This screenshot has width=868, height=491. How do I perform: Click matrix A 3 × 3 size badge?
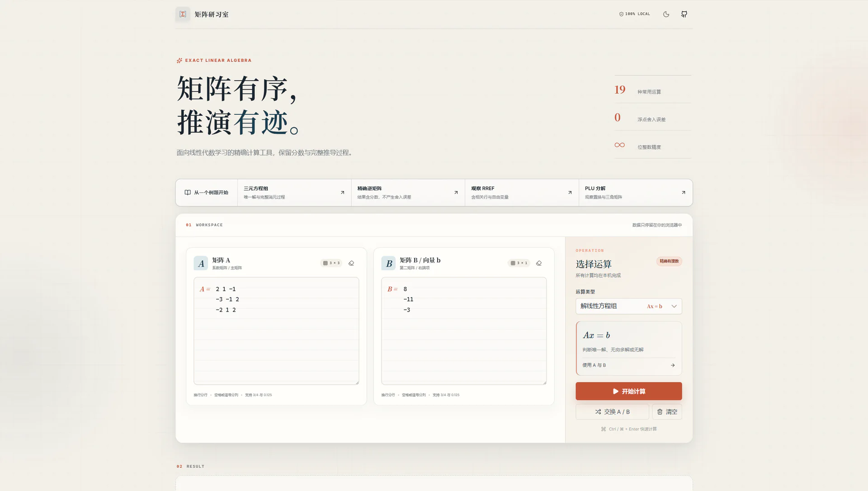(x=331, y=263)
